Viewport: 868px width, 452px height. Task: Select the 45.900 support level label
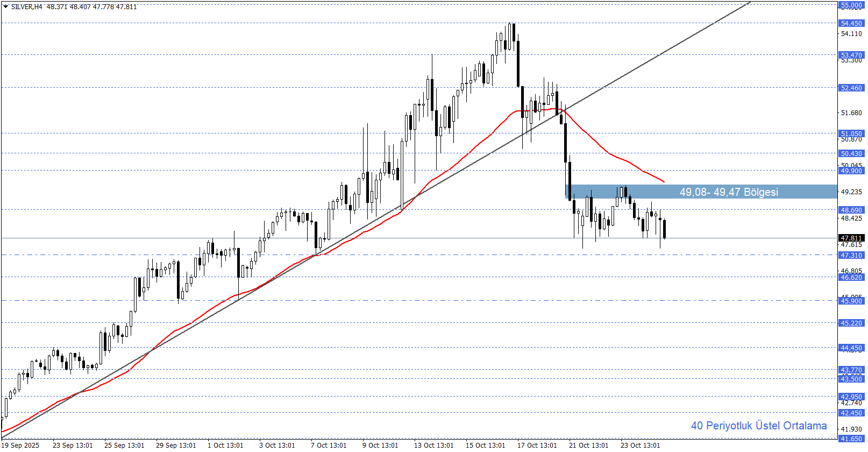(851, 301)
